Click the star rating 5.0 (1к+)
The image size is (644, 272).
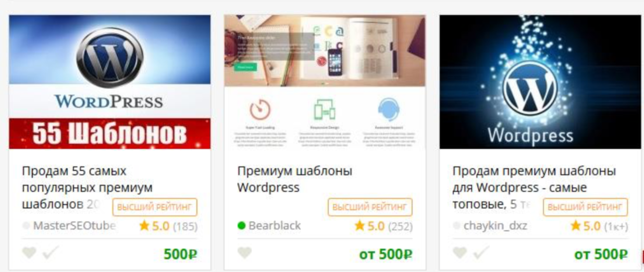coord(599,226)
